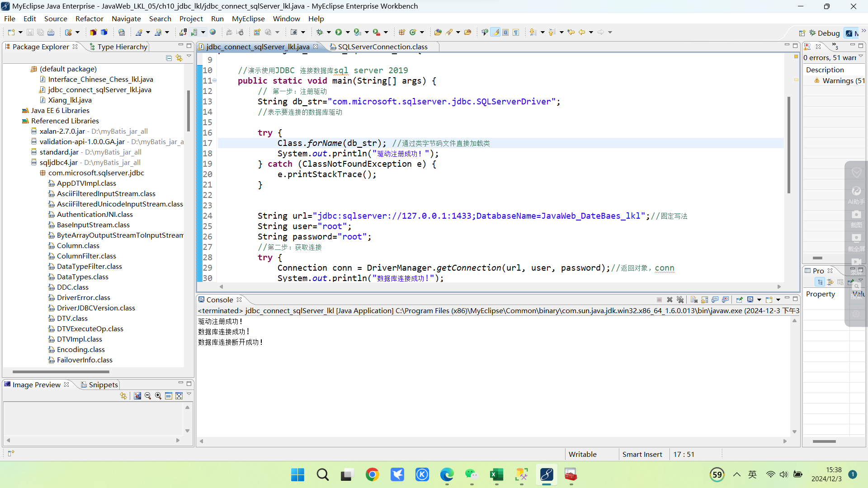Toggle Mark Occurrences highlighter button
The image size is (868, 488).
(496, 32)
